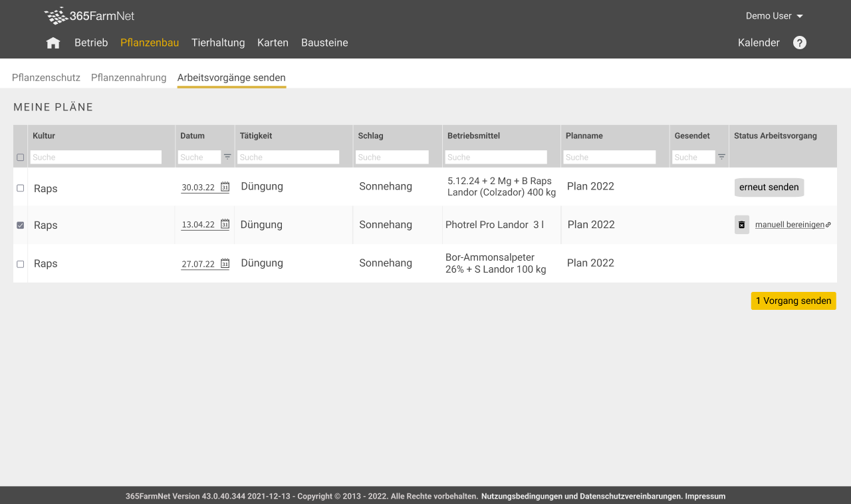Click the 365FarmNet logo
Viewport: 851px width, 504px height.
pos(89,16)
